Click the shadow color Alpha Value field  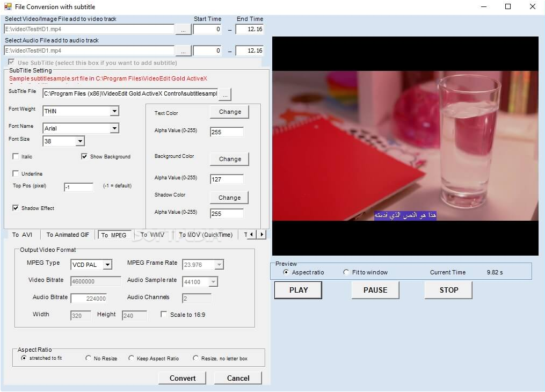(x=227, y=214)
